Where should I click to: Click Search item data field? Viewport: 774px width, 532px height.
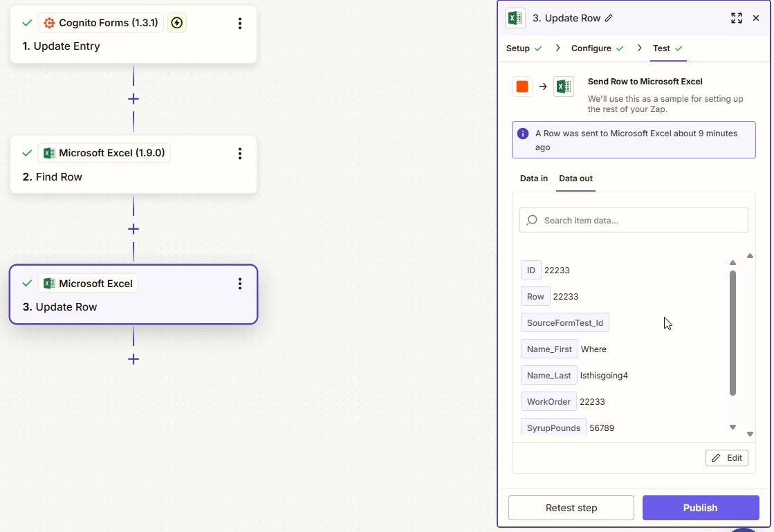click(x=634, y=220)
